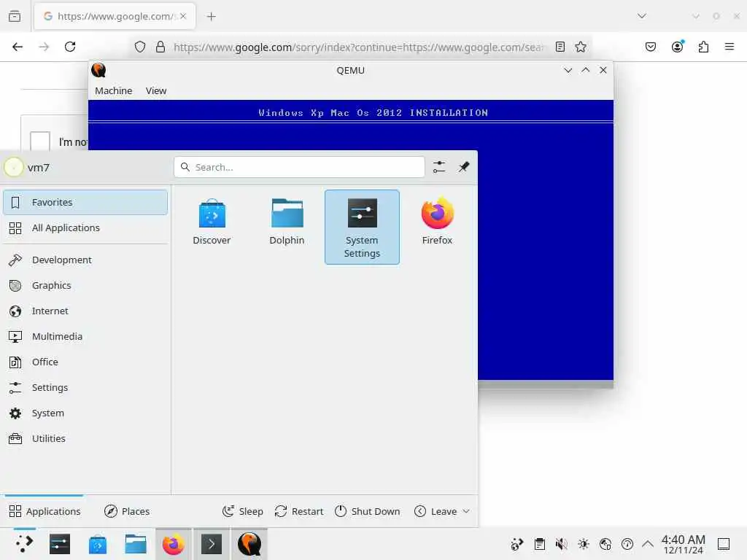Open the Internet category

[x=85, y=311]
